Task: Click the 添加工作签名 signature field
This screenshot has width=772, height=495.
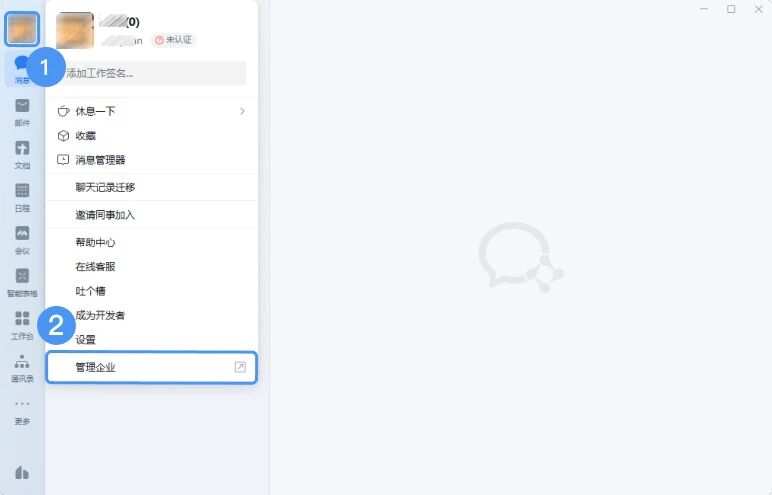Action: click(x=152, y=73)
